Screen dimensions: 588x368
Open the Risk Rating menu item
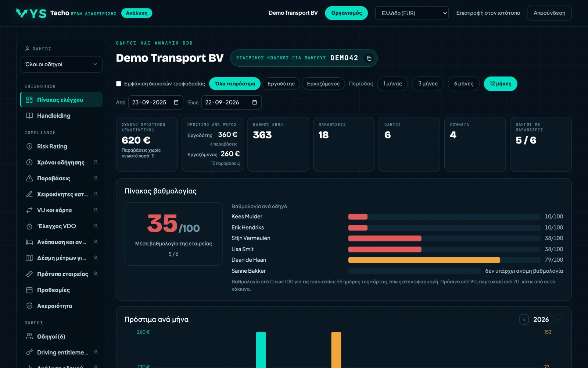[x=61, y=146]
